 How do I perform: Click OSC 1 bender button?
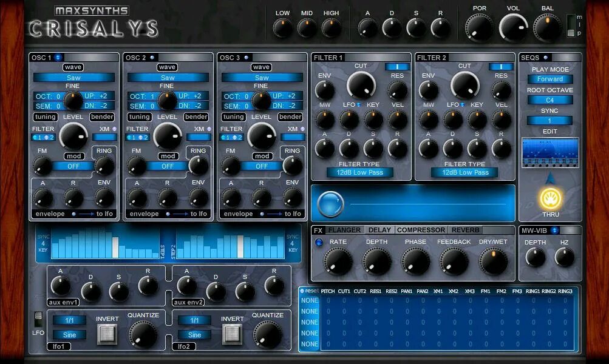point(102,117)
